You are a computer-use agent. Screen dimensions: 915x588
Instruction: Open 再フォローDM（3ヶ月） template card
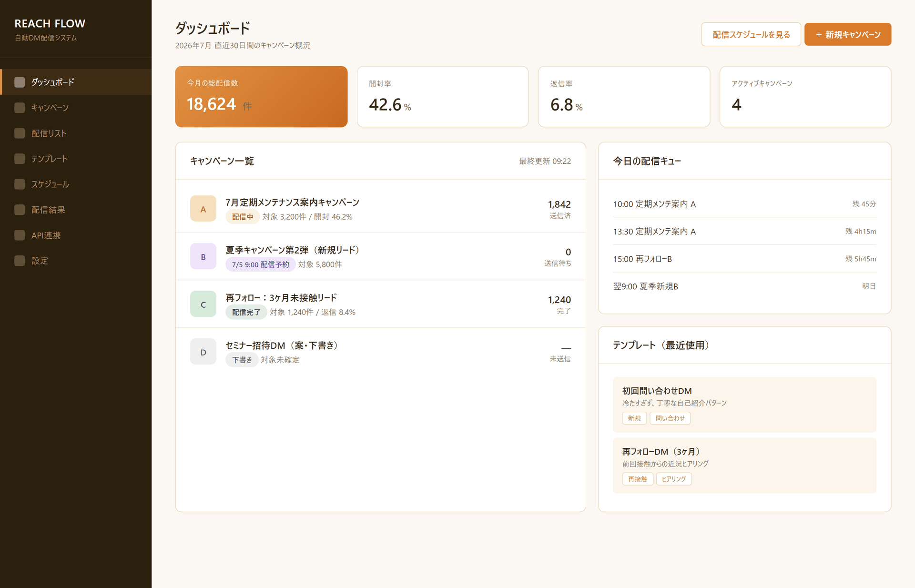click(x=744, y=466)
